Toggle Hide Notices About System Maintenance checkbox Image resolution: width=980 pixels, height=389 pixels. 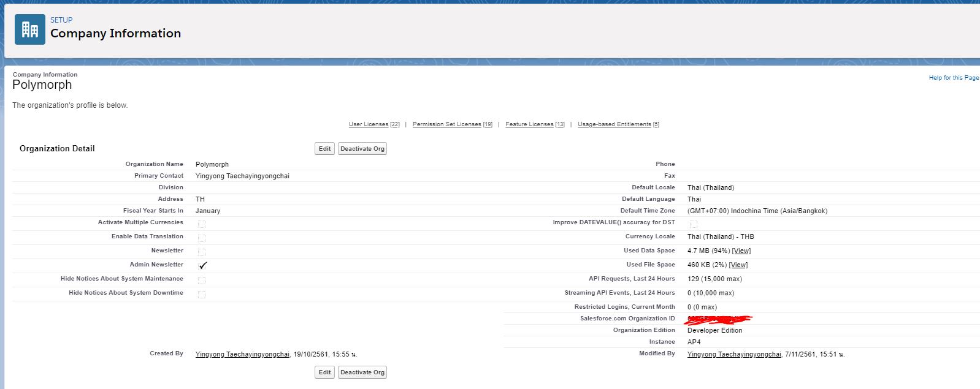pyautogui.click(x=202, y=281)
